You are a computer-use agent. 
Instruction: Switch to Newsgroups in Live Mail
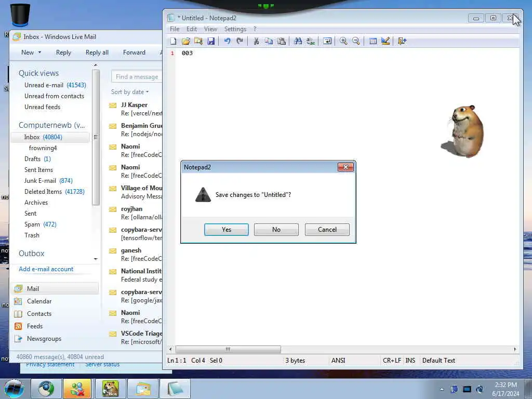(44, 339)
